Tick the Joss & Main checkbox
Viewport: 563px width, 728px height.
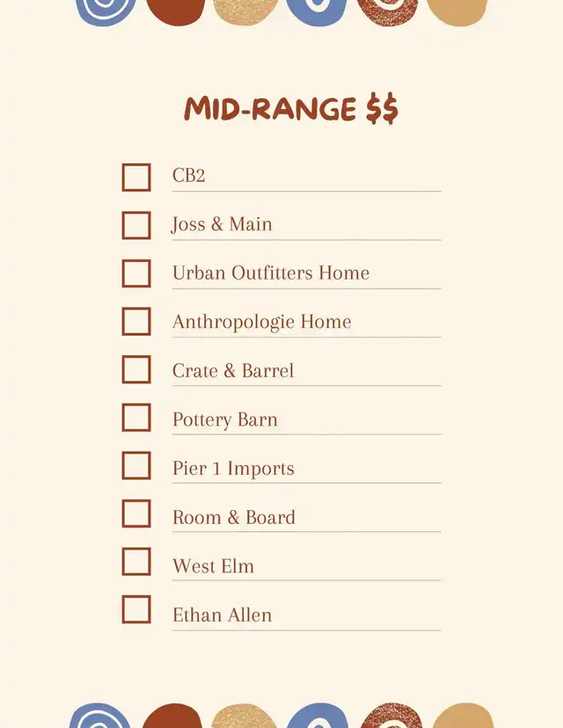click(136, 225)
